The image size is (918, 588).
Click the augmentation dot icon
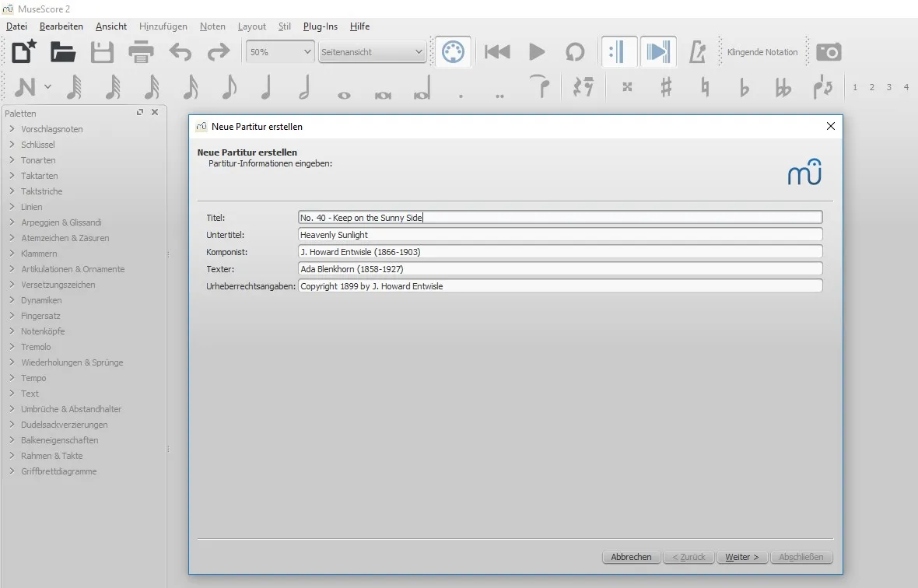point(461,96)
